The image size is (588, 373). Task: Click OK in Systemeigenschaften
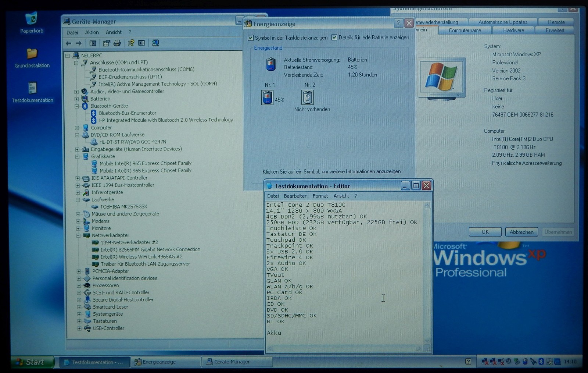[x=485, y=232]
